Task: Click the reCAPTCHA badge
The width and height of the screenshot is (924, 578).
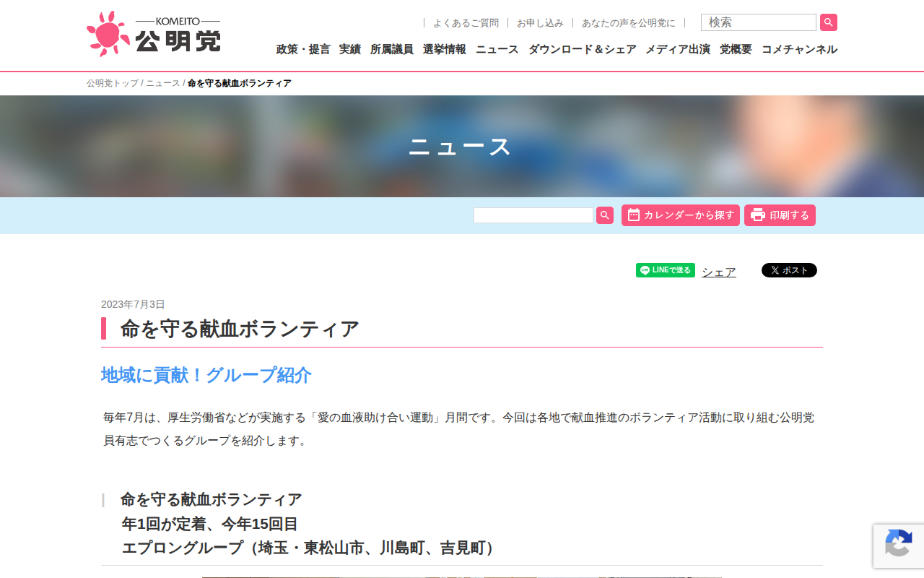Action: (x=899, y=545)
